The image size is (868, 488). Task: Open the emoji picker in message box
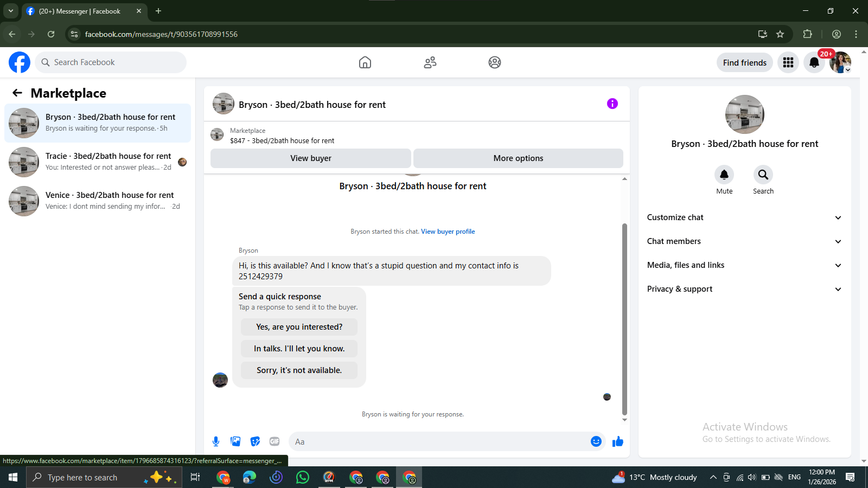click(596, 441)
